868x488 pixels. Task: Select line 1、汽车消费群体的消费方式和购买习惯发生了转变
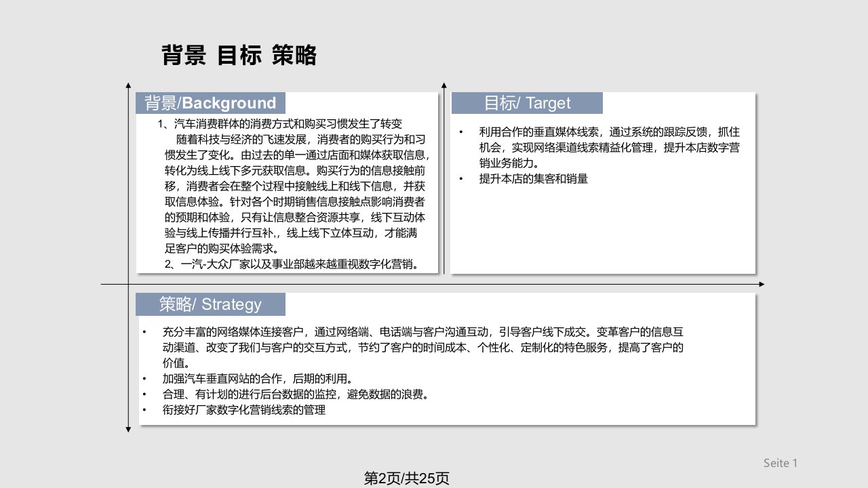280,124
